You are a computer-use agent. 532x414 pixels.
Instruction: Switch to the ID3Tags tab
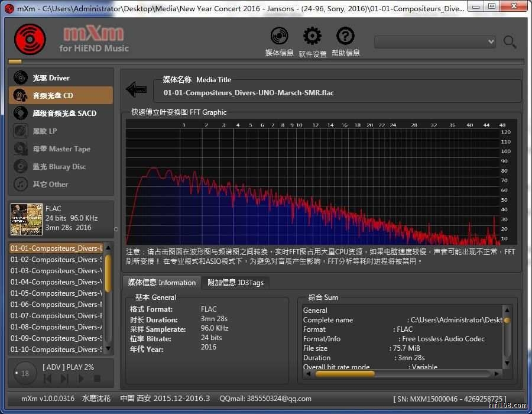(235, 283)
